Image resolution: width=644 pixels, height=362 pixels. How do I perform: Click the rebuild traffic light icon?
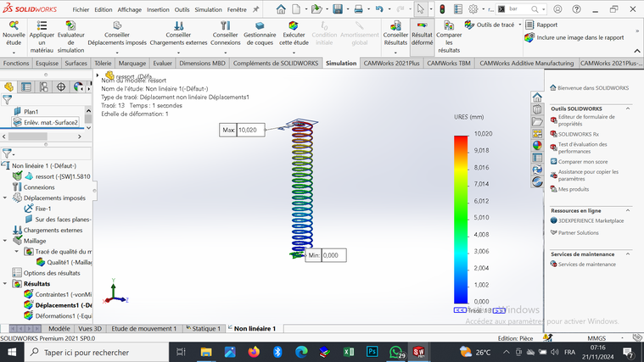441,9
